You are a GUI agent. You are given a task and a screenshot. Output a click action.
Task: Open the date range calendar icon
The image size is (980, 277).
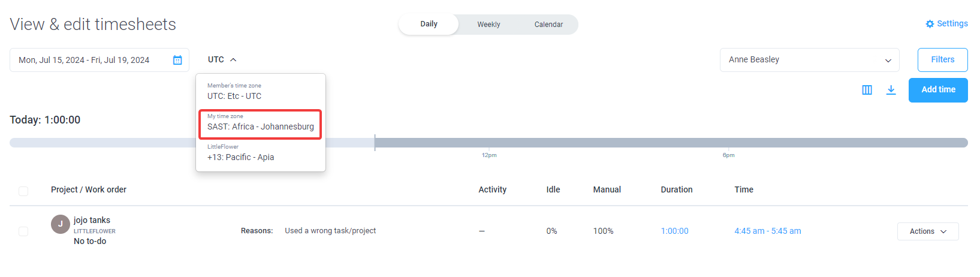click(177, 60)
